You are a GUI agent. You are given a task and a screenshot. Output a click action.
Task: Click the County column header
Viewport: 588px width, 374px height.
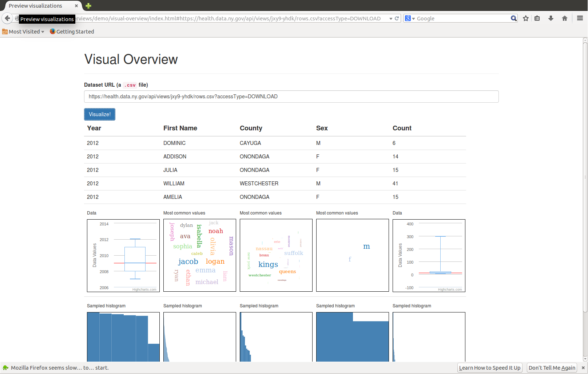click(x=251, y=128)
